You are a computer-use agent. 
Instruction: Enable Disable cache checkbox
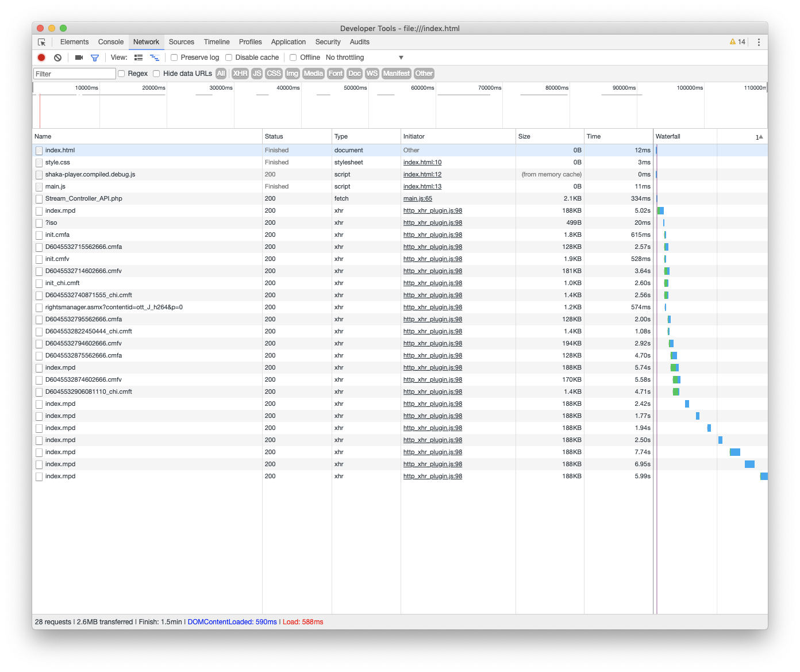point(229,57)
